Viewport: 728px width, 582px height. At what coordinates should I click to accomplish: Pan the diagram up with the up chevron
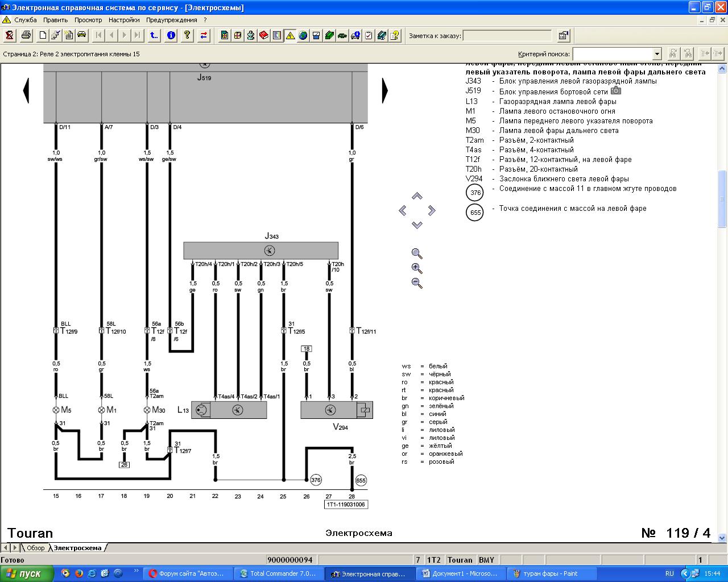417,196
